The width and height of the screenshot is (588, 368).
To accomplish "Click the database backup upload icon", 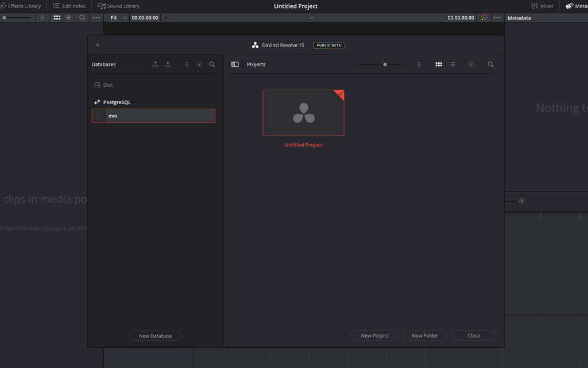I will (156, 64).
